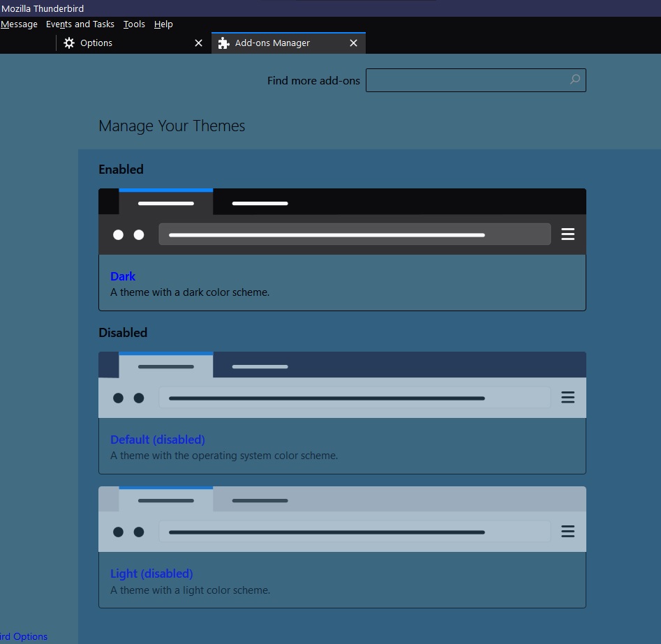
Task: Click the 'Enabled' section heading
Action: tap(121, 170)
